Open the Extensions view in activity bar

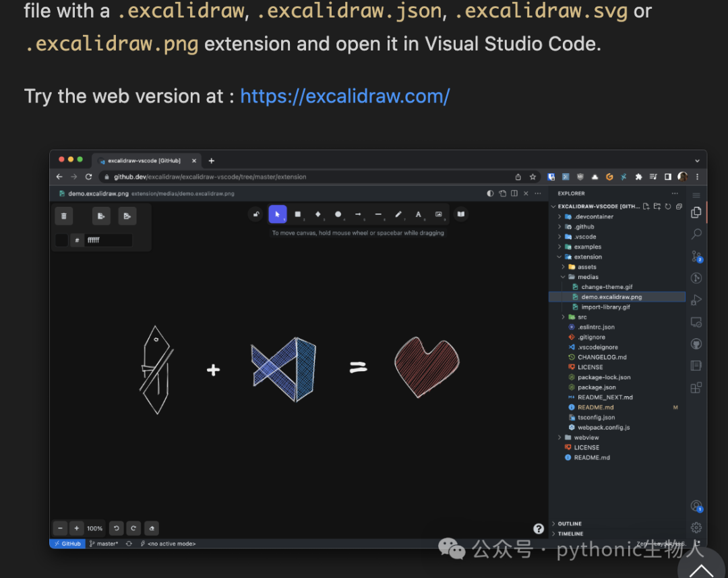696,388
